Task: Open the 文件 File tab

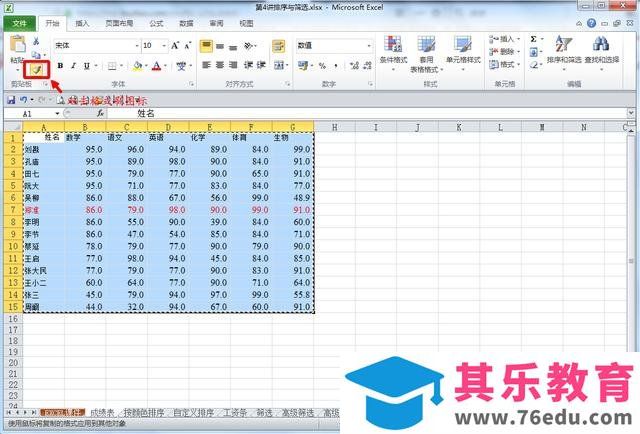Action: [20, 23]
